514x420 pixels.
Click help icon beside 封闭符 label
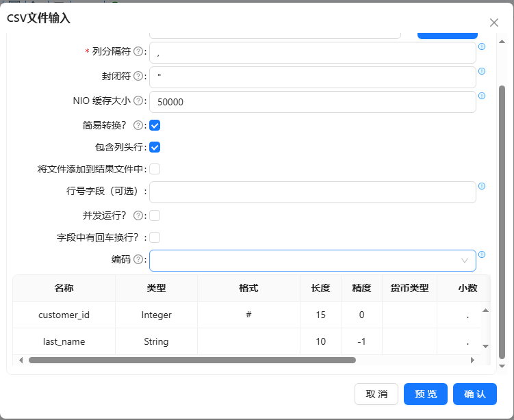point(138,76)
